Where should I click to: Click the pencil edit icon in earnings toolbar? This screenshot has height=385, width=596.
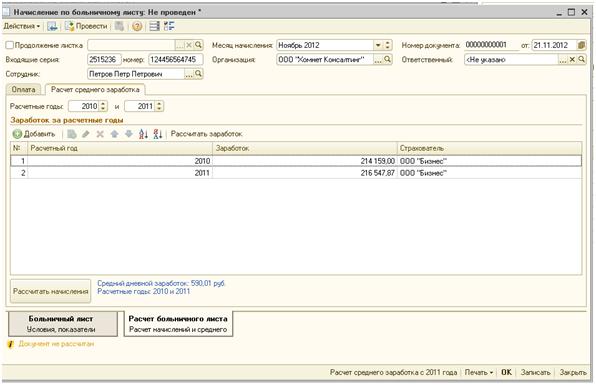pyautogui.click(x=86, y=134)
